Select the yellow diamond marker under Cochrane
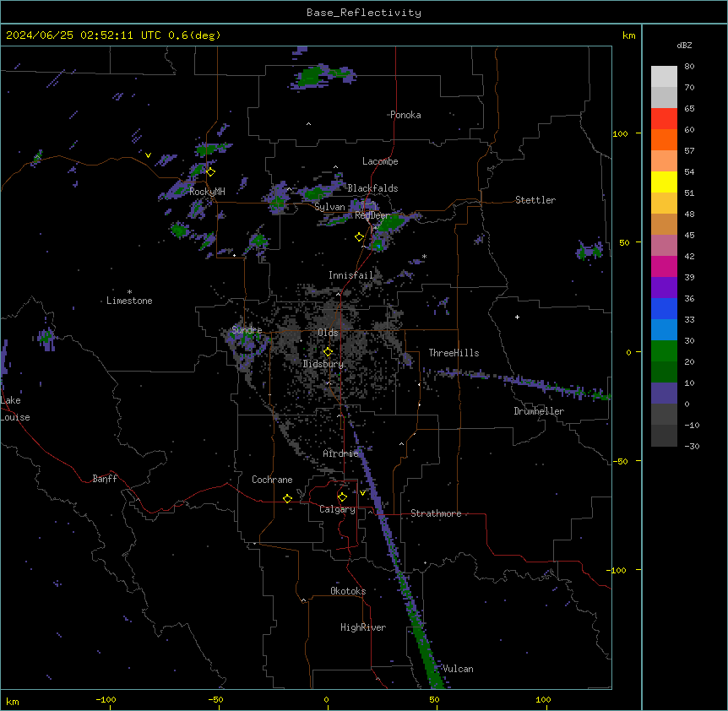 [287, 498]
